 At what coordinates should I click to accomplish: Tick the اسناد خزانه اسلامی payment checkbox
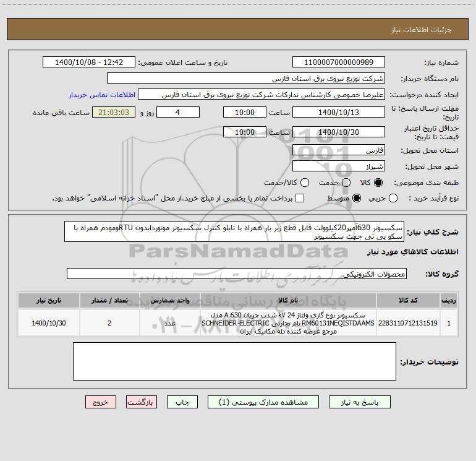(300, 198)
